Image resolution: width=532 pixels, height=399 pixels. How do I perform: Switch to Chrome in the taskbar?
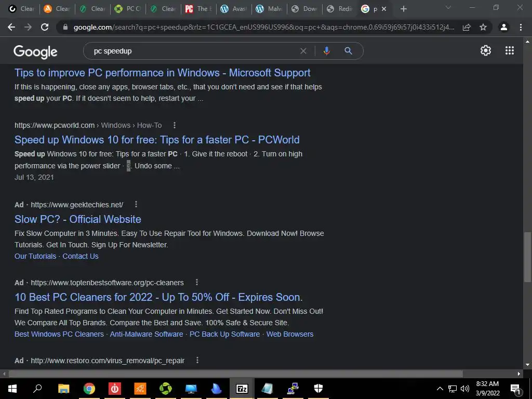click(x=89, y=388)
